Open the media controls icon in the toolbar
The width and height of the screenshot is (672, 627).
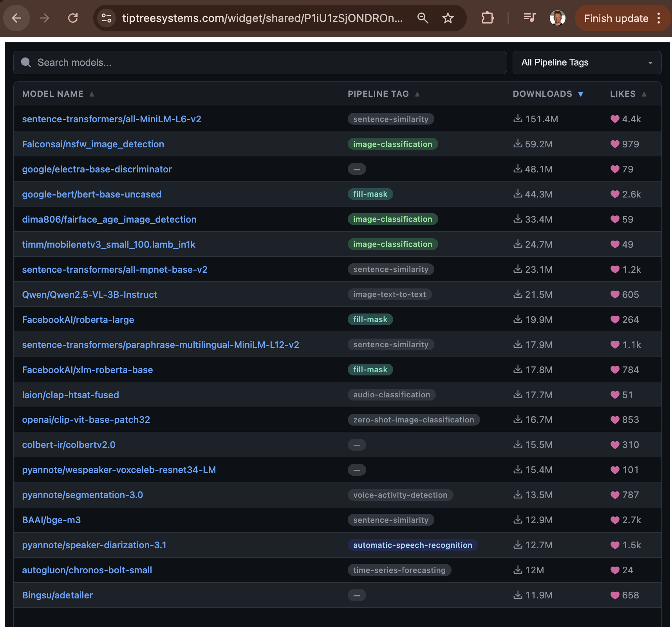529,18
